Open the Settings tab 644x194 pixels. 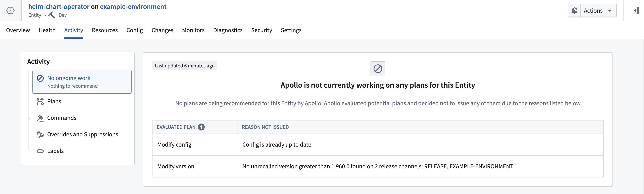[x=291, y=30]
